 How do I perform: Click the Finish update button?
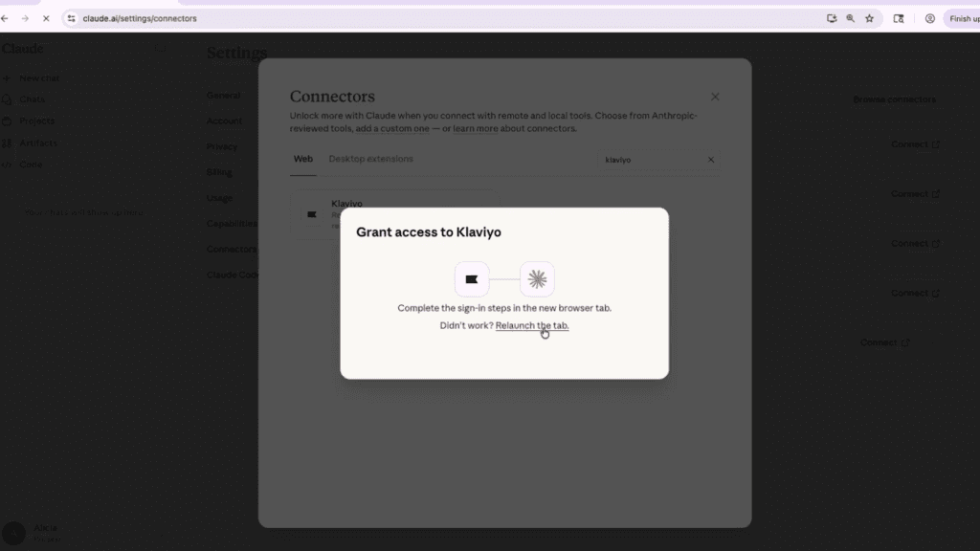[963, 19]
